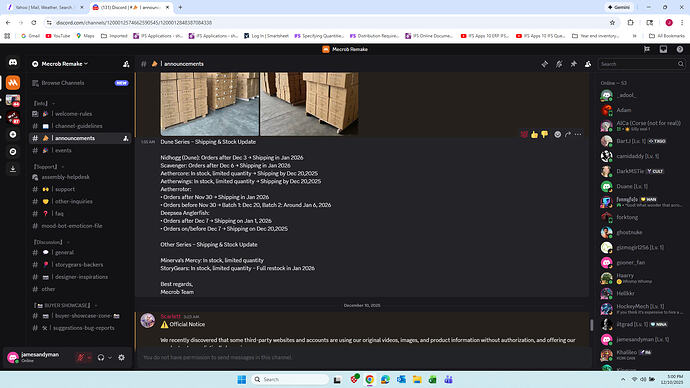Screen dimensions: 690x388
Task: Select the orange Mecrob Remake server icon
Action: coord(13,82)
